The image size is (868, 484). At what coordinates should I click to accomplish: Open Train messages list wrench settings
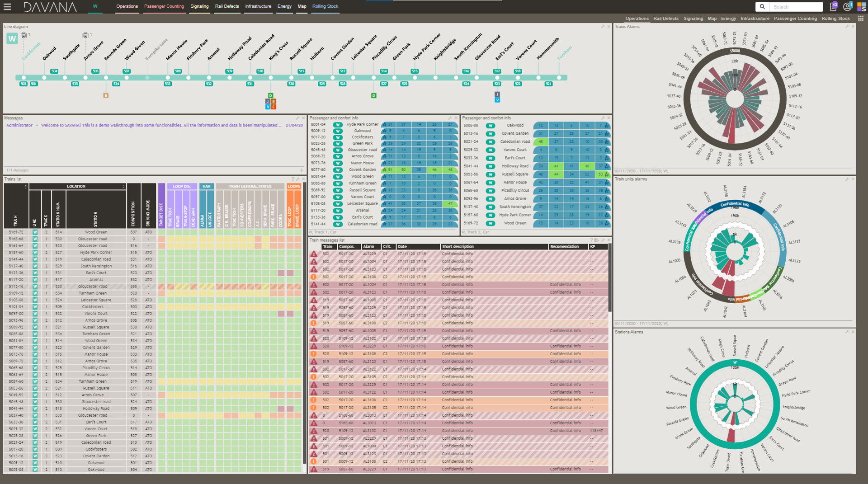pos(603,240)
